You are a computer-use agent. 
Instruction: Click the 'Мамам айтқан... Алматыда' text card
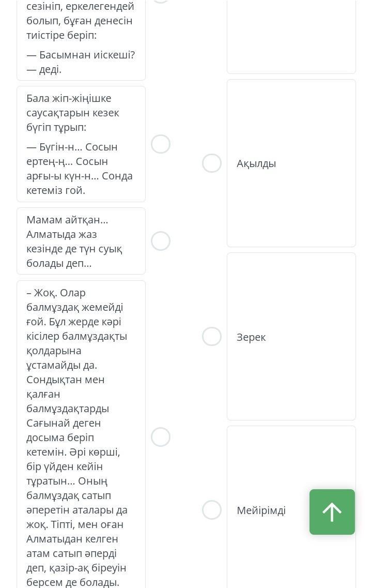(x=81, y=241)
